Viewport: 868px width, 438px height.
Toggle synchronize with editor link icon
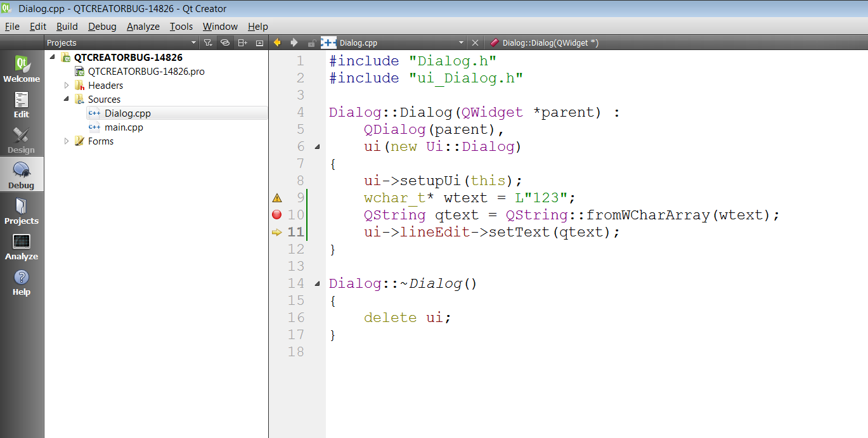[x=224, y=43]
